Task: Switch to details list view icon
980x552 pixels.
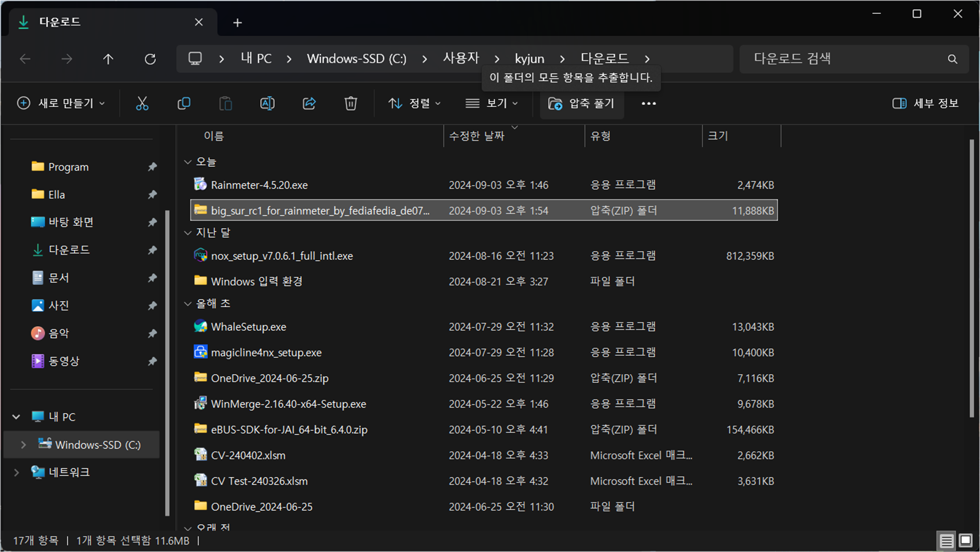Action: coord(946,541)
